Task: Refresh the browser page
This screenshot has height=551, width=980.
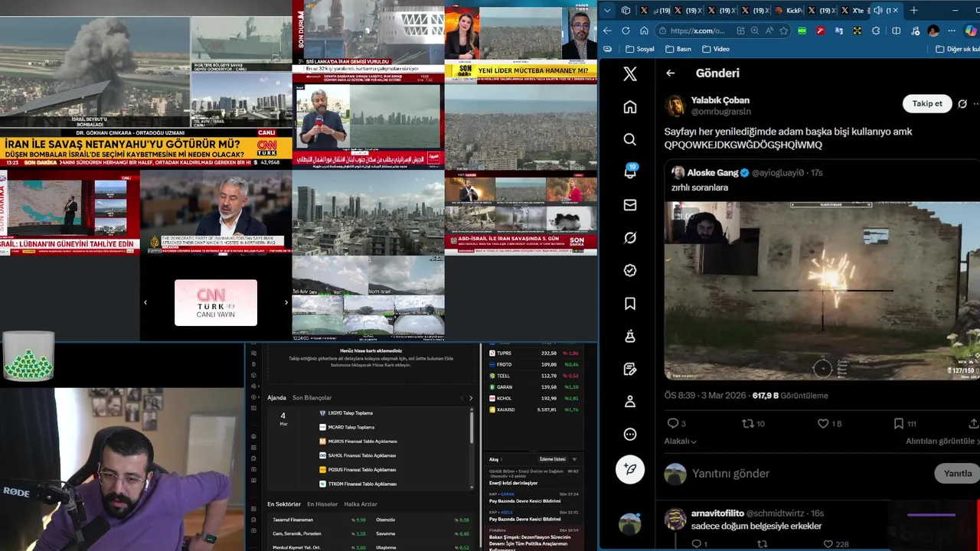Action: 626,31
